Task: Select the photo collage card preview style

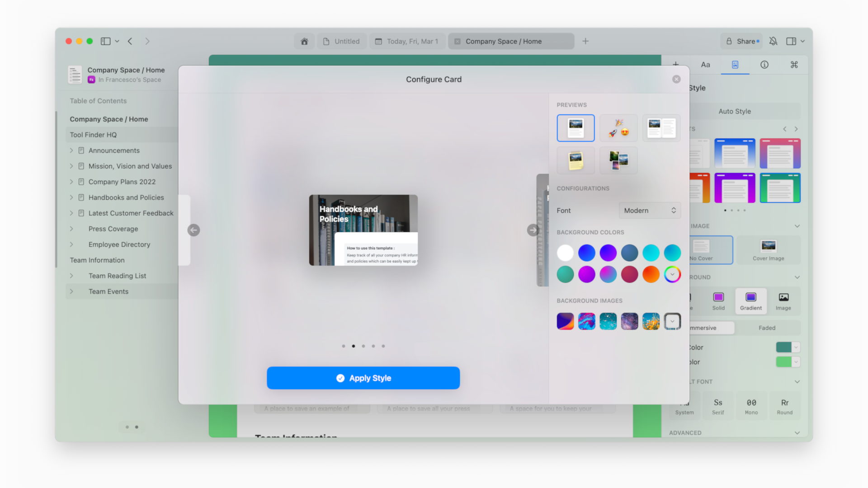Action: click(x=618, y=160)
